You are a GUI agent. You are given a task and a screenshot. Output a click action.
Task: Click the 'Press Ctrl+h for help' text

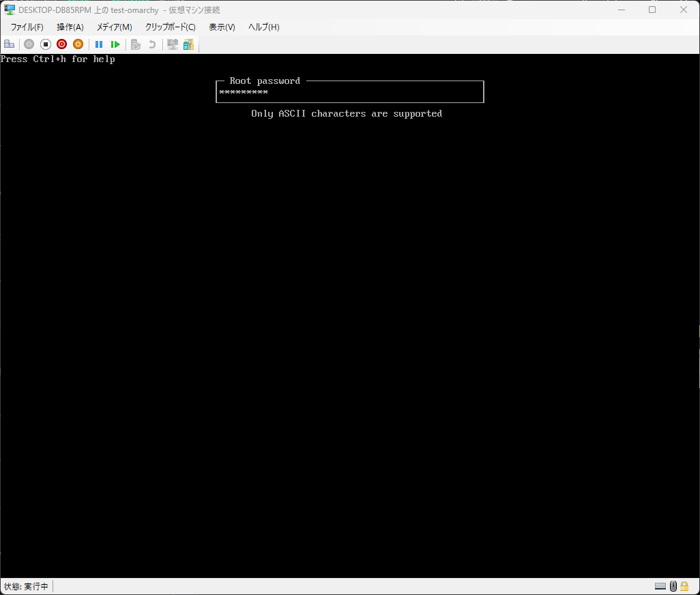click(x=57, y=59)
